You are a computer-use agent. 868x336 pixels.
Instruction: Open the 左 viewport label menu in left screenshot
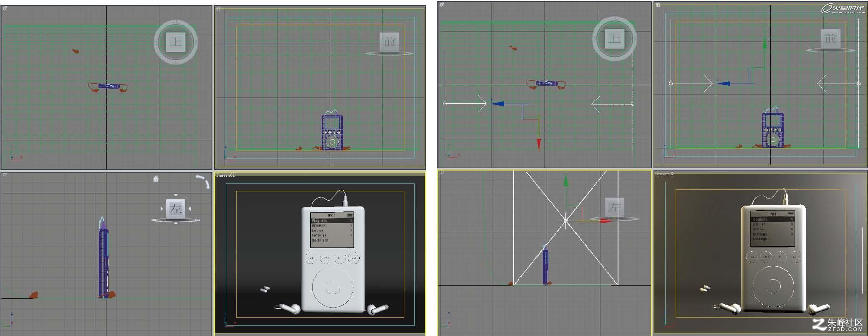point(5,175)
